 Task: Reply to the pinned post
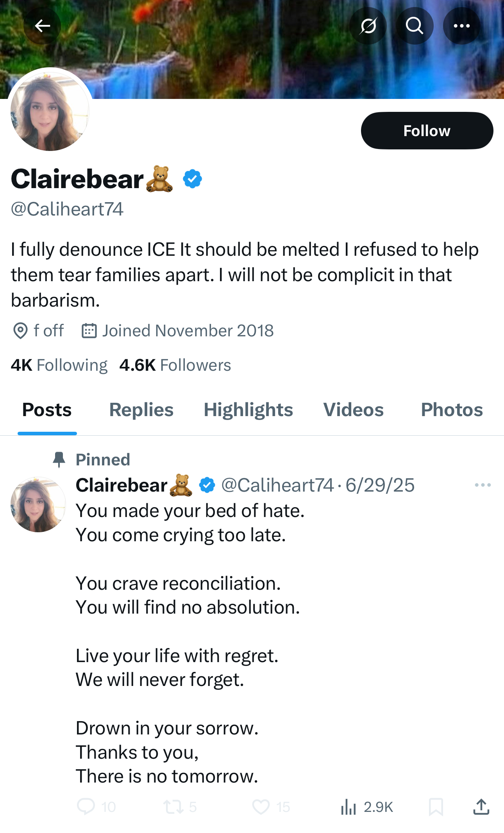point(86,806)
